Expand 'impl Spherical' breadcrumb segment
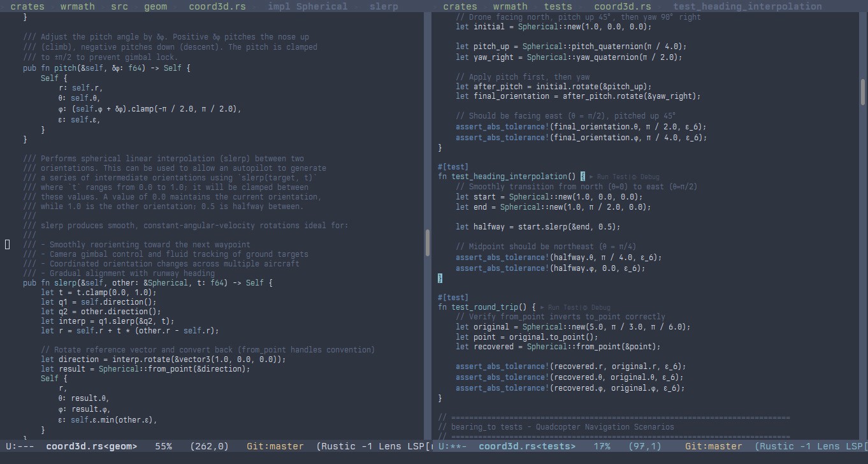The height and width of the screenshot is (464, 868). [307, 6]
